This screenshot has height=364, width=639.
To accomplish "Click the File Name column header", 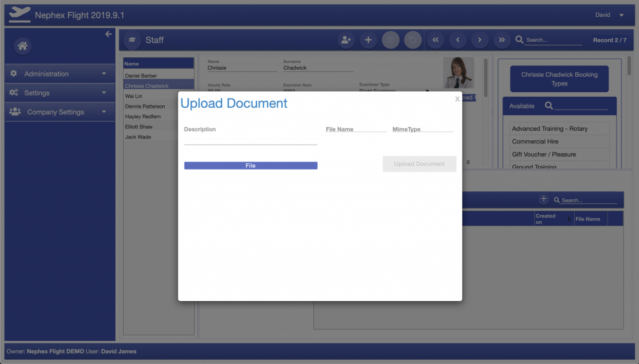I will [x=590, y=219].
